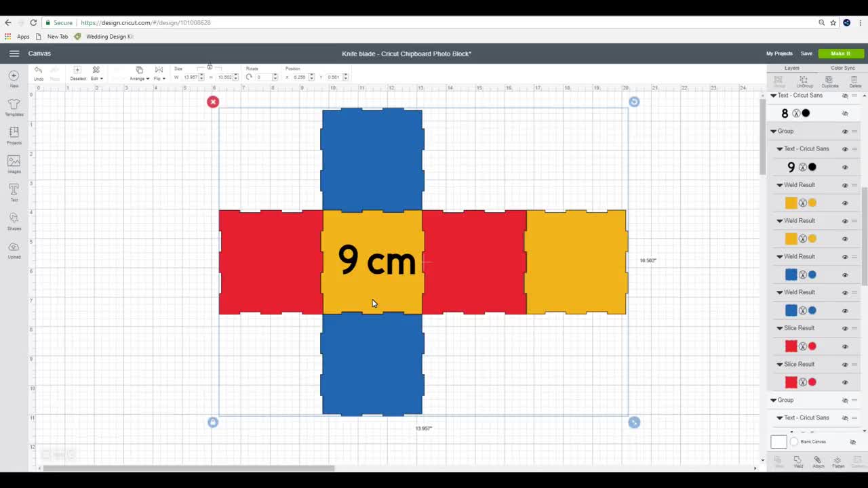This screenshot has width=868, height=488.
Task: Deselect the current selection
Action: tap(77, 73)
